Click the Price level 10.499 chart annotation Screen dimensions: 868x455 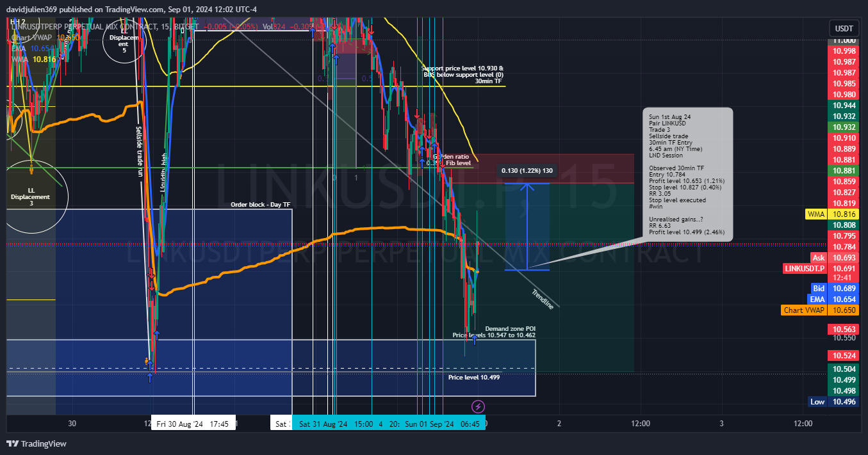point(474,378)
